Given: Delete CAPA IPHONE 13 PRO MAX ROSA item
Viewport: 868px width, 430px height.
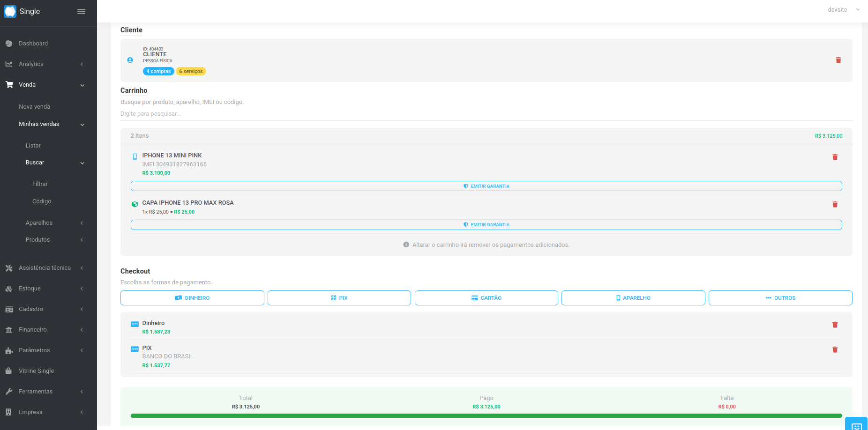Looking at the screenshot, I should click(x=835, y=204).
